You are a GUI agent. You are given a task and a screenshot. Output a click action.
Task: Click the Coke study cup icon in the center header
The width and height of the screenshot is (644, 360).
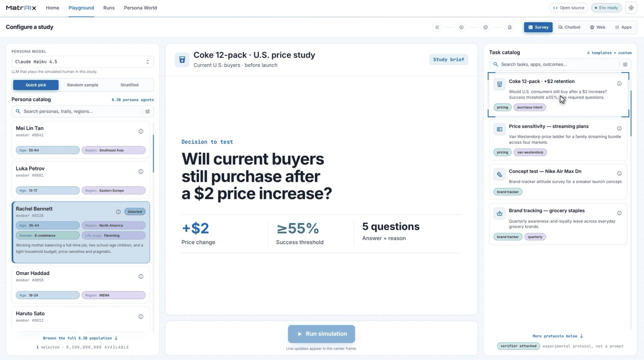(182, 60)
